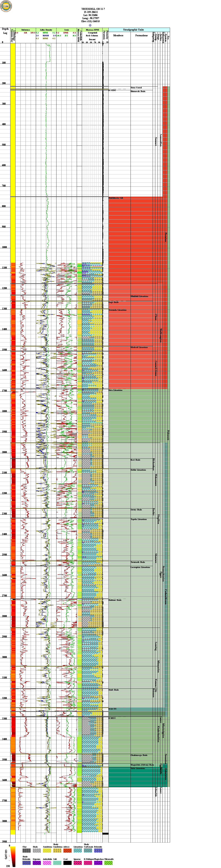Click the Hutchinson Salt member label

(x=116, y=198)
